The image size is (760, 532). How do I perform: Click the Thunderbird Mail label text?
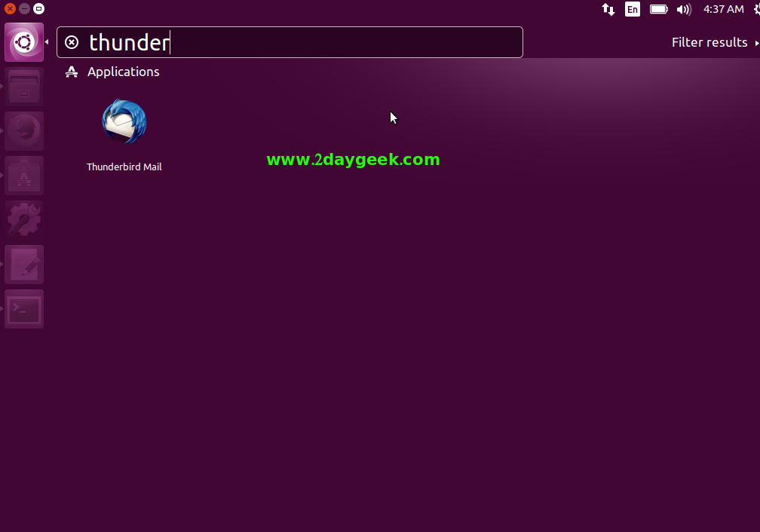coord(124,167)
